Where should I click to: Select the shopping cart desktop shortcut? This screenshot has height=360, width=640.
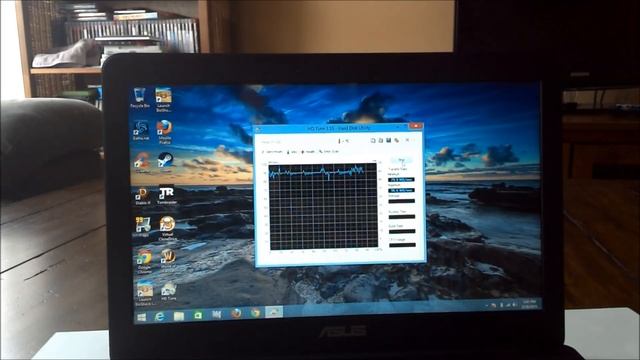click(143, 227)
